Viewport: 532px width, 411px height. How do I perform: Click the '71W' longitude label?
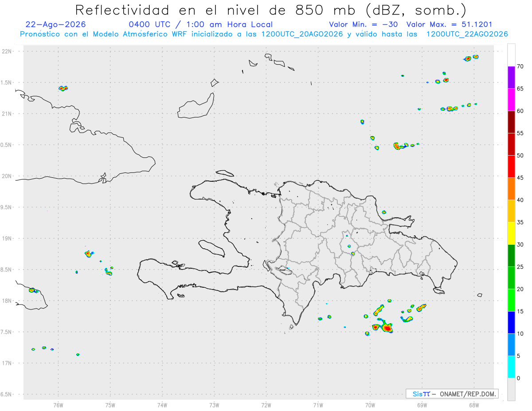(318, 405)
